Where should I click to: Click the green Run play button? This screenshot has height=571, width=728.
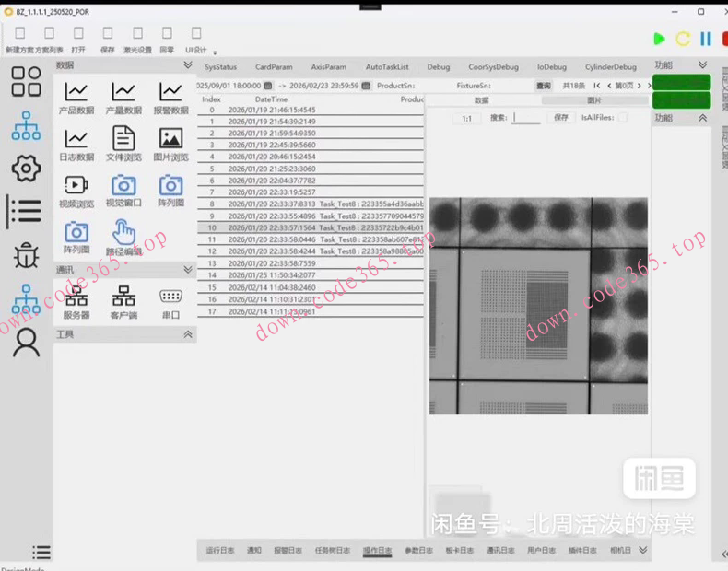pyautogui.click(x=659, y=39)
